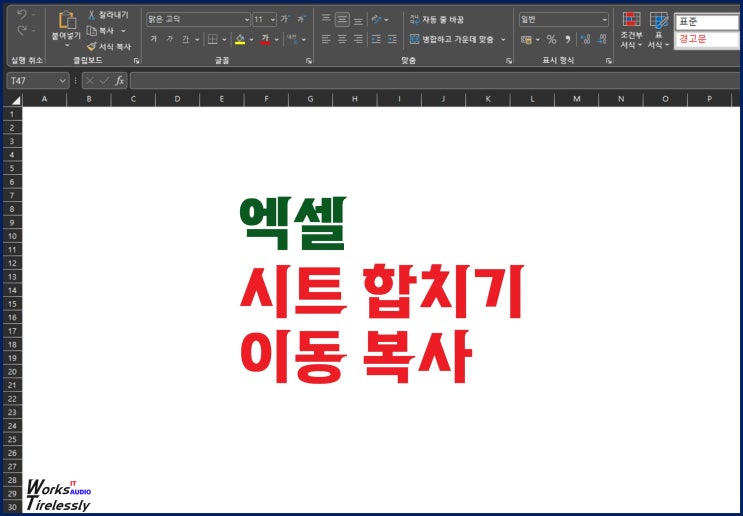Align text to top
The image size is (743, 516).
click(x=326, y=19)
